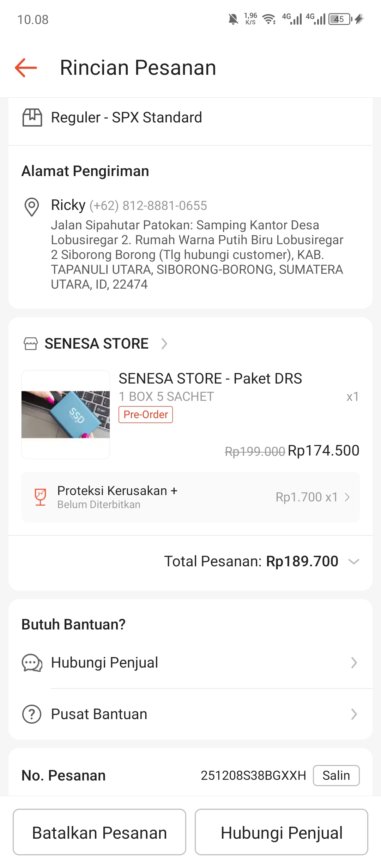Tap the shipping package icon
This screenshot has height=868, width=381.
[x=32, y=117]
